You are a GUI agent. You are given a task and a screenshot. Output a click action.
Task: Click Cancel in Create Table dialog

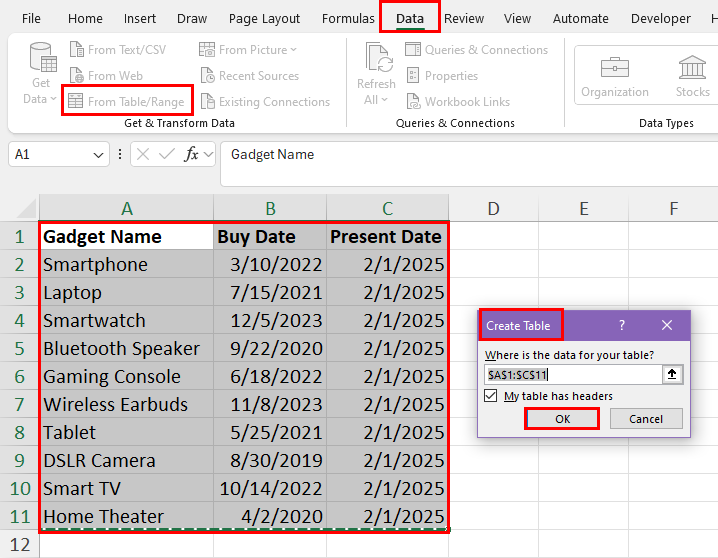coord(646,419)
